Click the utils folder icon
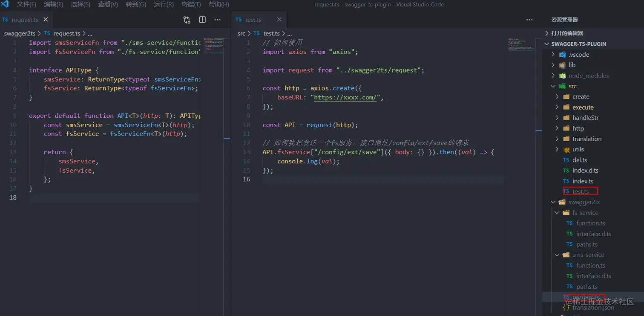The height and width of the screenshot is (316, 644). (566, 149)
